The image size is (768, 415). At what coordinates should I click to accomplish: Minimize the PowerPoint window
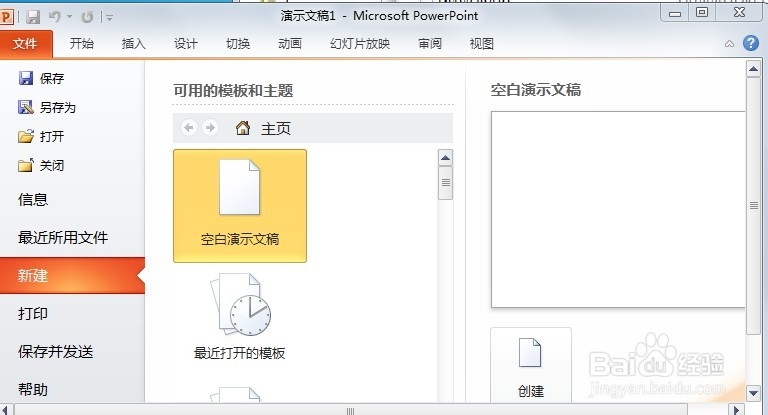tap(675, 13)
